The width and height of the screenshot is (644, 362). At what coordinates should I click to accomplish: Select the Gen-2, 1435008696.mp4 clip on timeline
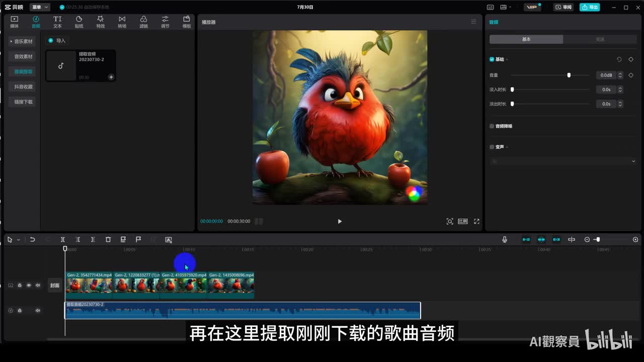pyautogui.click(x=231, y=285)
